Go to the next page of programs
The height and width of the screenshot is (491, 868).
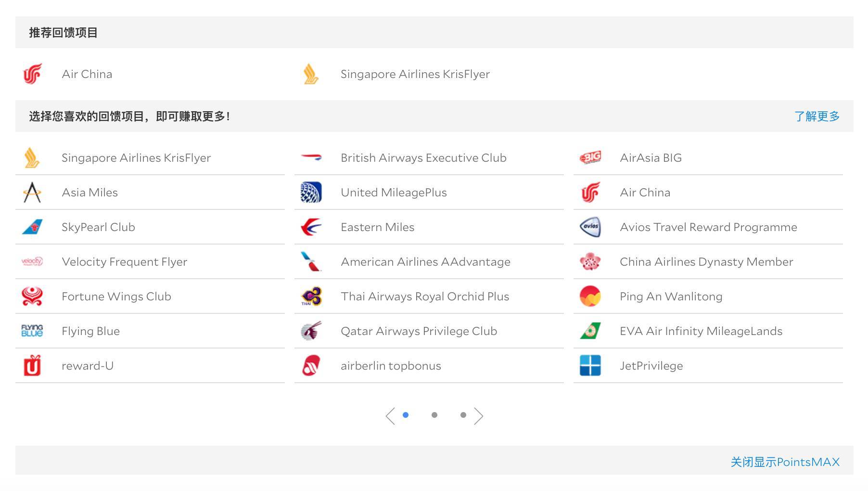[x=478, y=416]
